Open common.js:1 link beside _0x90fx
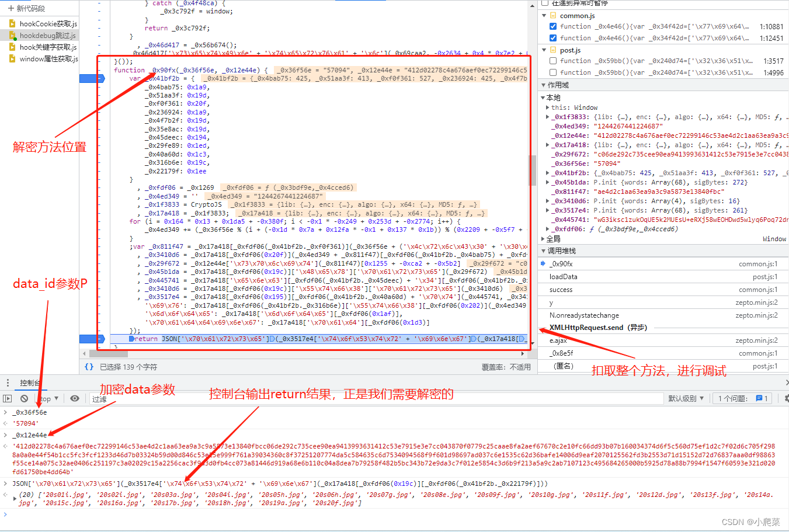This screenshot has height=532, width=789. tap(758, 264)
